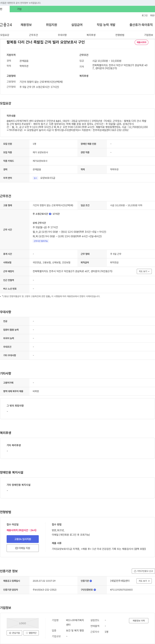Click registration time 2025.07.02 10:07:29
The width and height of the screenshot is (155, 644).
(x=44, y=581)
